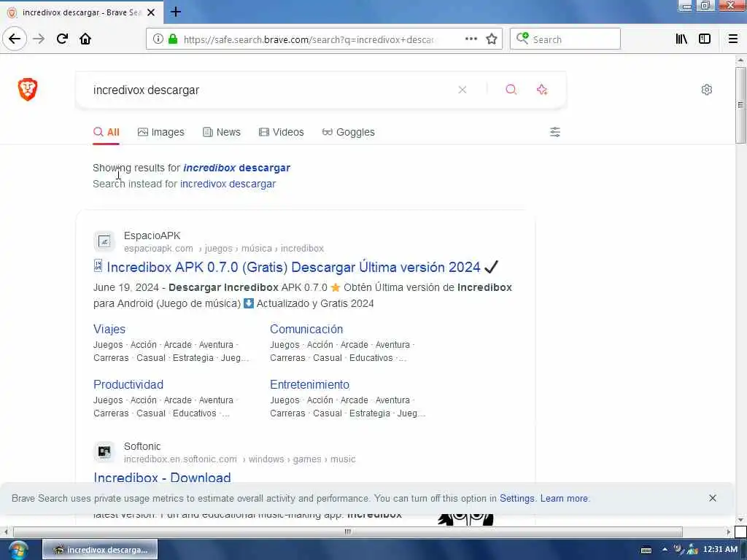Click the Brave lion logo
The height and width of the screenshot is (560, 747).
[x=28, y=89]
